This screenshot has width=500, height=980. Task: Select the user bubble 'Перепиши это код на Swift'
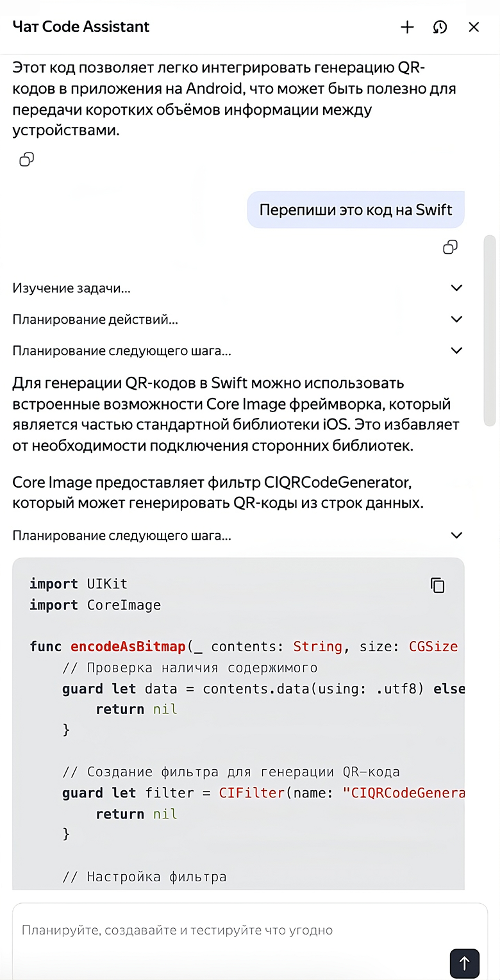point(355,210)
